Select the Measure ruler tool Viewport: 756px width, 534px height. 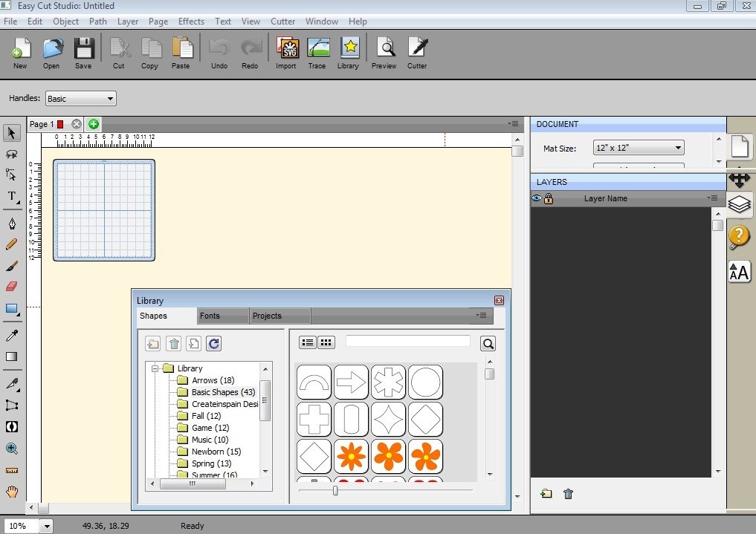(x=12, y=470)
